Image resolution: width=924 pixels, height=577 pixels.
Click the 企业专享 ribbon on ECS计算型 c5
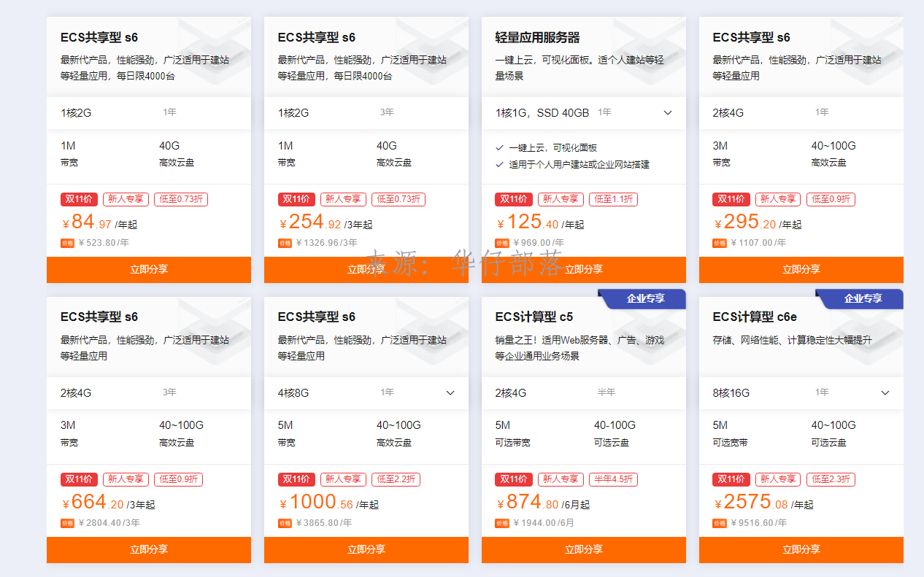click(643, 298)
